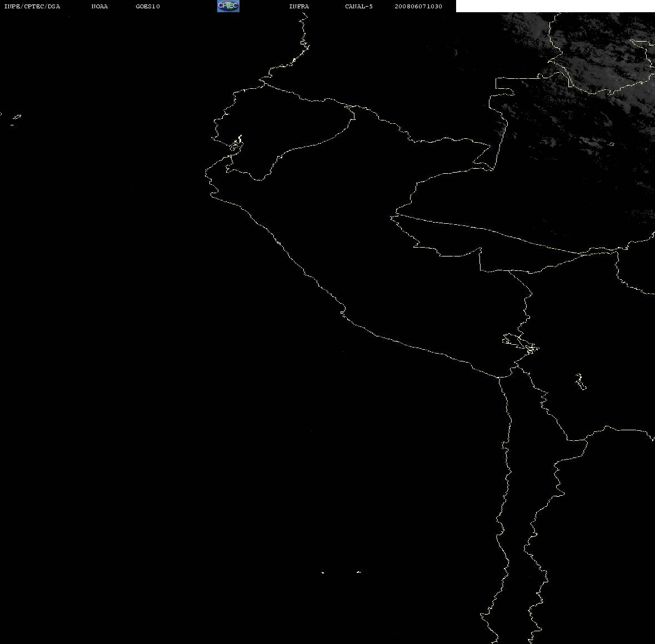Click the INFRA label in the header
Viewport: 655px width, 644px height.
pos(299,6)
